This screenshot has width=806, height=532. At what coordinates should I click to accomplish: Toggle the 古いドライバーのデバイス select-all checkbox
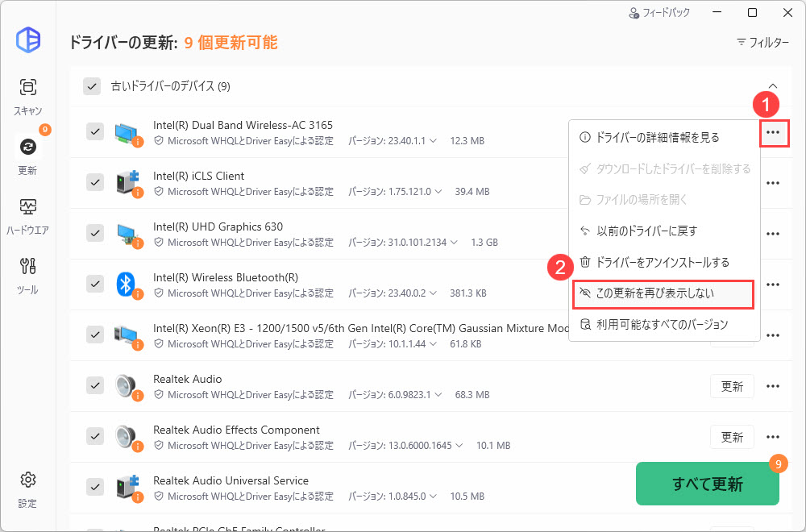point(92,86)
